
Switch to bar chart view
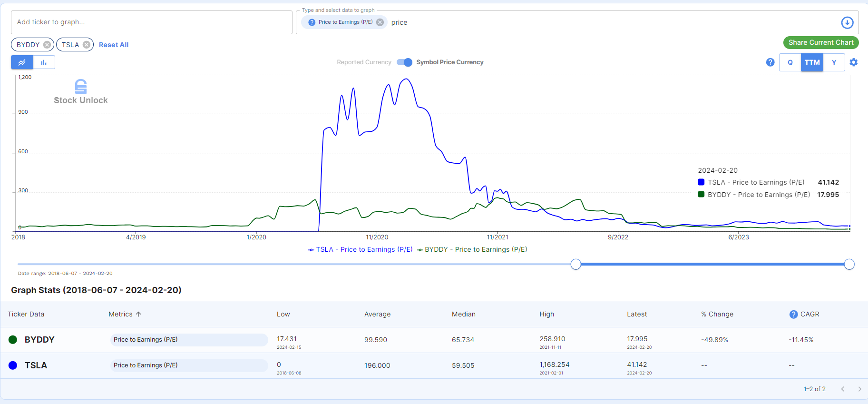[x=44, y=62]
